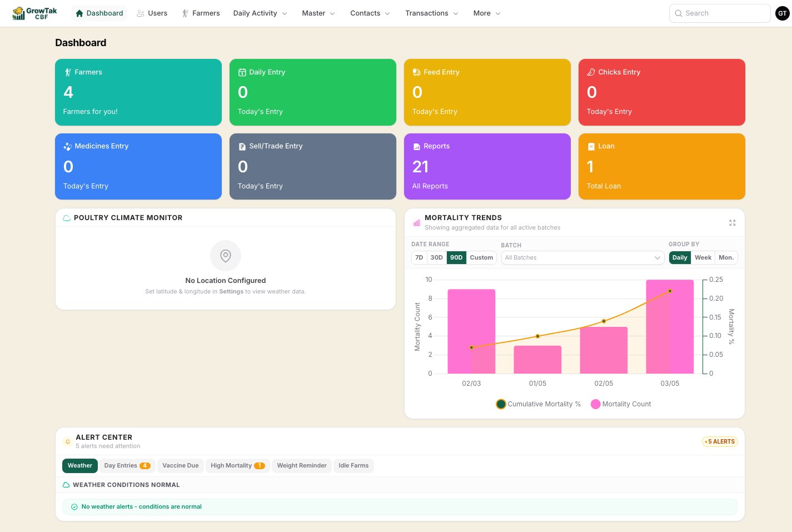Click the Farmers icon in navbar
This screenshot has width=792, height=532.
pos(185,13)
